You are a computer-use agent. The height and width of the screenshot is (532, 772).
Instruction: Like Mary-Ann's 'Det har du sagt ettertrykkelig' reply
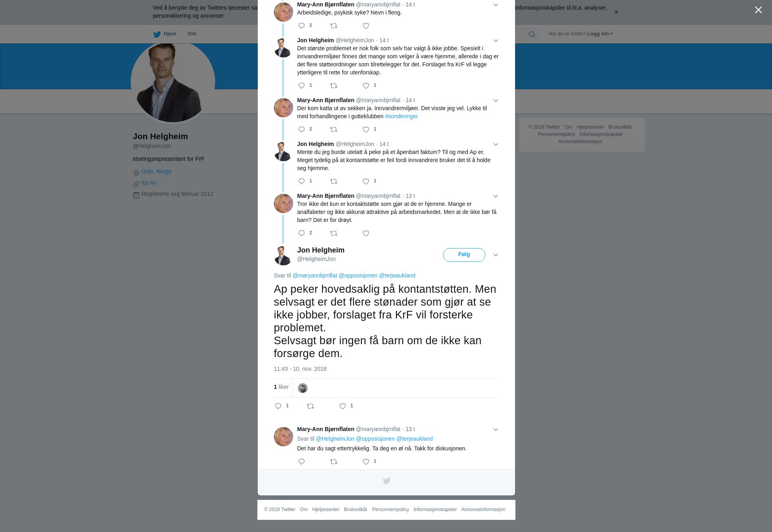coord(366,462)
